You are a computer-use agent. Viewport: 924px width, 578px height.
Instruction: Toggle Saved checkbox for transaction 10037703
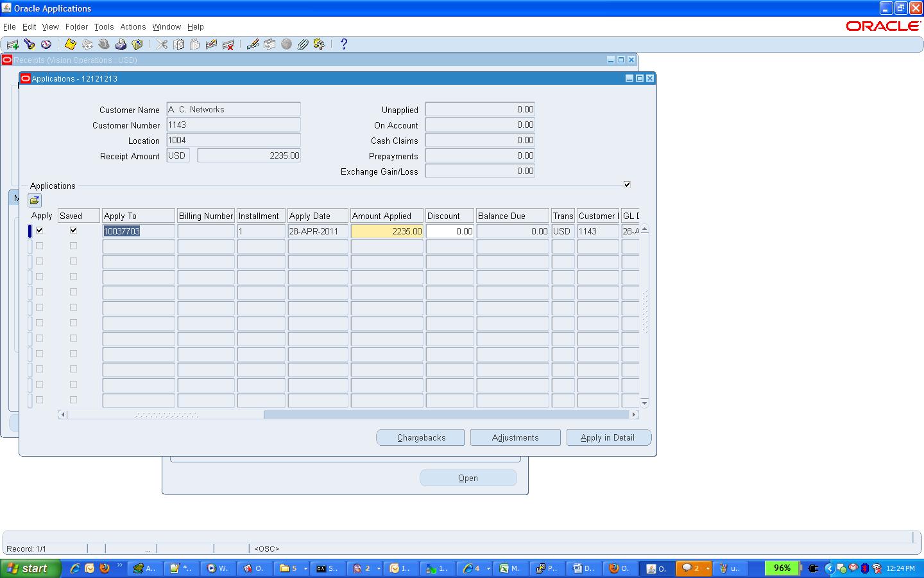[73, 230]
